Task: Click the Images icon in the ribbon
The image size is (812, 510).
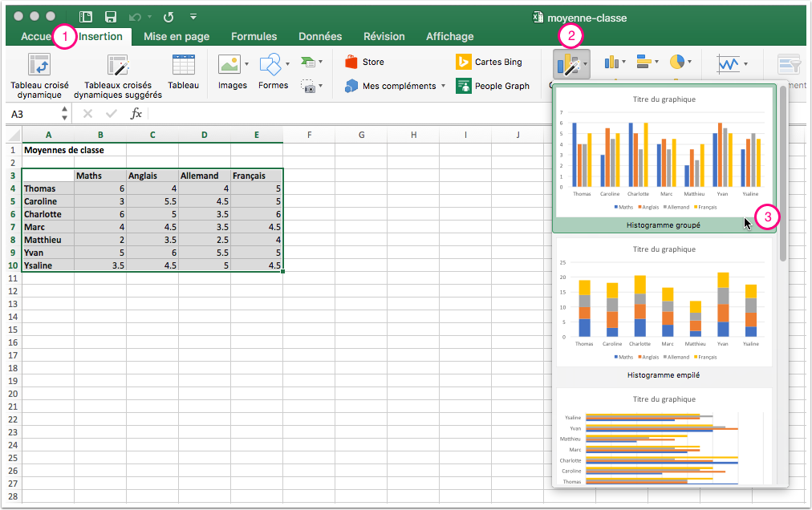Action: click(x=229, y=65)
